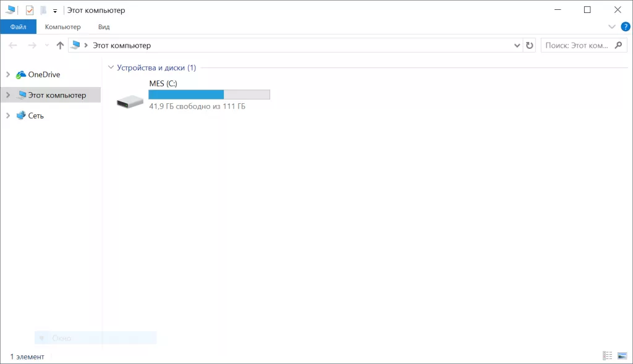Switch to large icons view in status bar

tap(622, 355)
